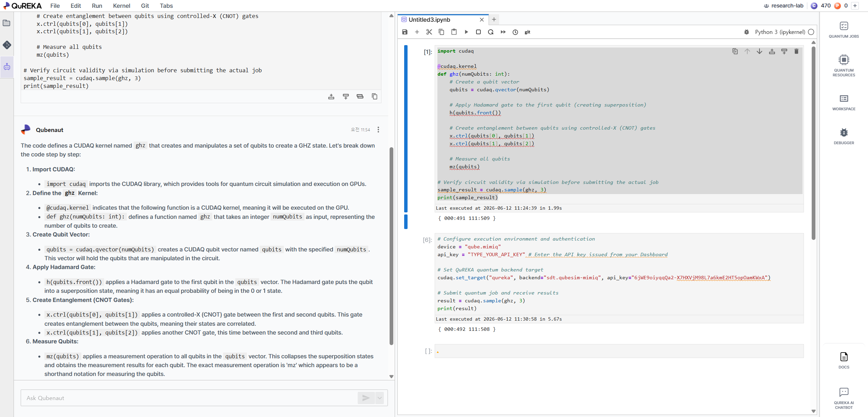Open the Run menu

[97, 6]
